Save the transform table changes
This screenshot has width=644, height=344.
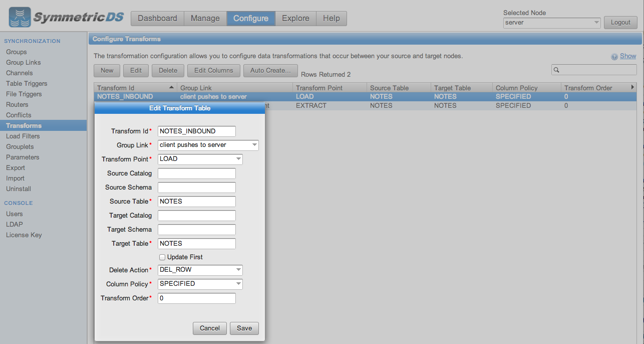click(244, 328)
